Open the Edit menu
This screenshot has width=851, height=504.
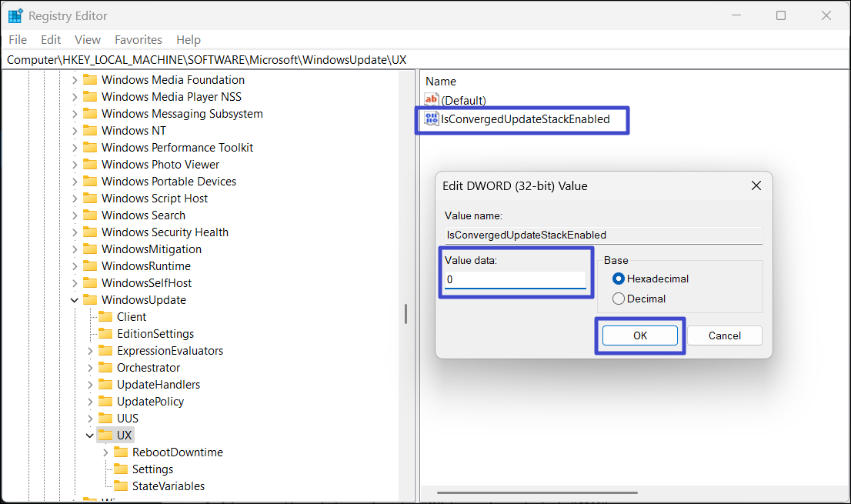[x=51, y=40]
